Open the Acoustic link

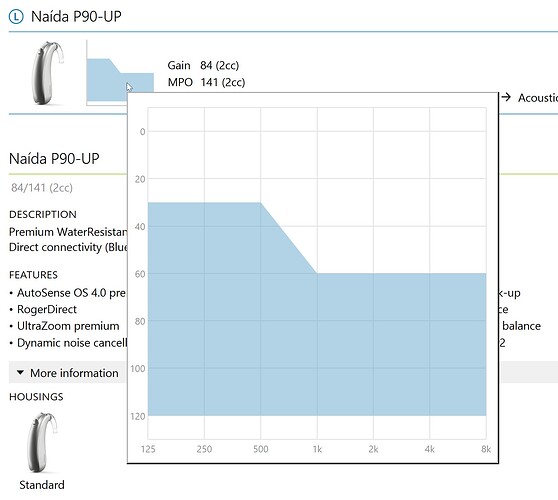tap(538, 98)
